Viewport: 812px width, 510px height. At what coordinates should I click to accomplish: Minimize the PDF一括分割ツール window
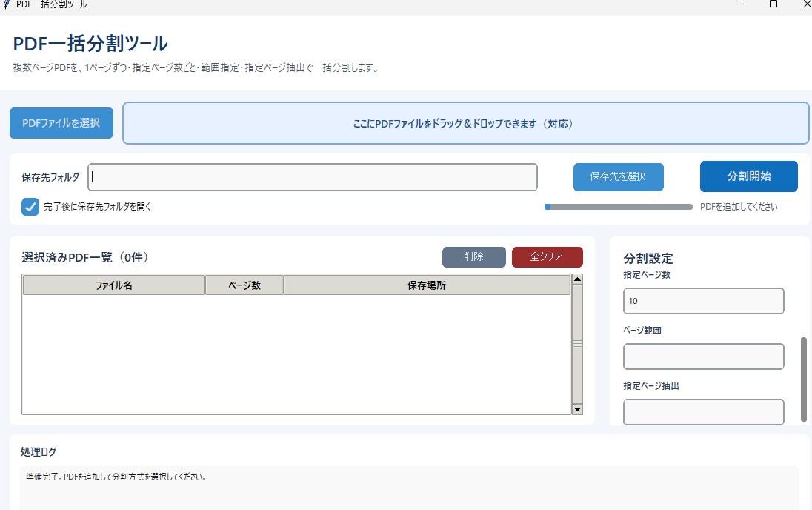740,4
